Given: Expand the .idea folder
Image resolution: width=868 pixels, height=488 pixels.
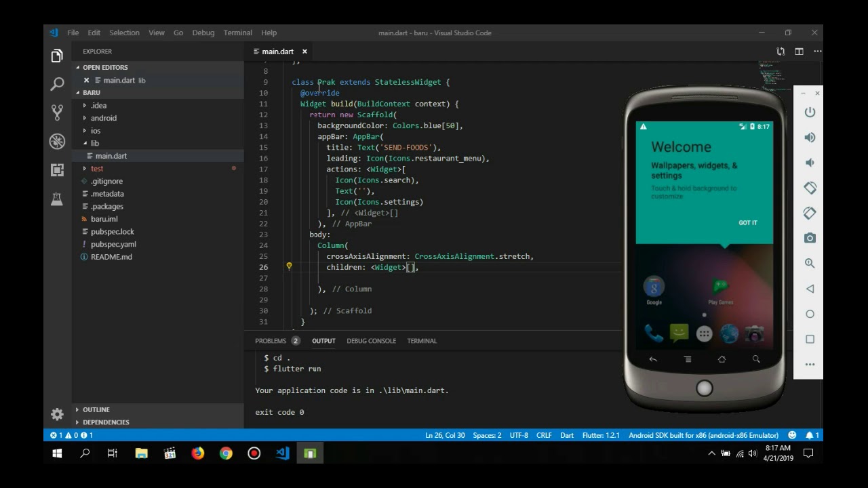Looking at the screenshot, I should [98, 106].
